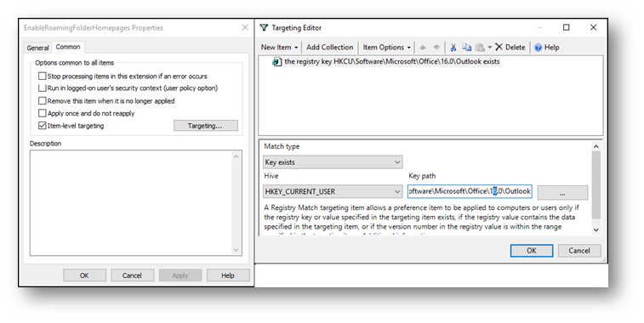Viewport: 644px width, 323px height.
Task: Click the Targeting Editor funnel icon
Action: coord(264,27)
